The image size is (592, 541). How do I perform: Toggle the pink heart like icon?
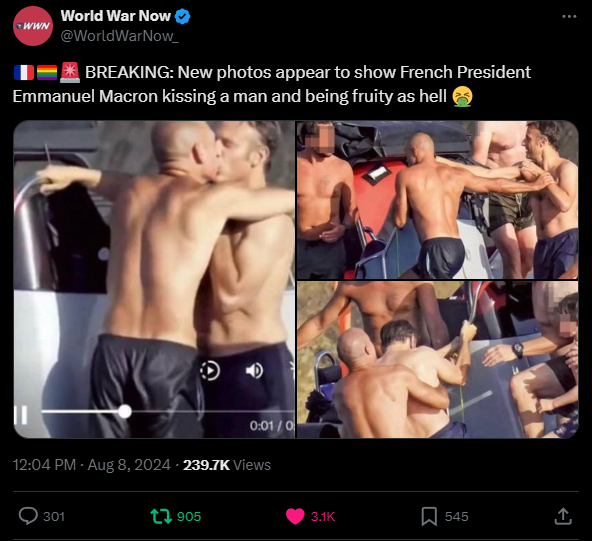point(295,516)
